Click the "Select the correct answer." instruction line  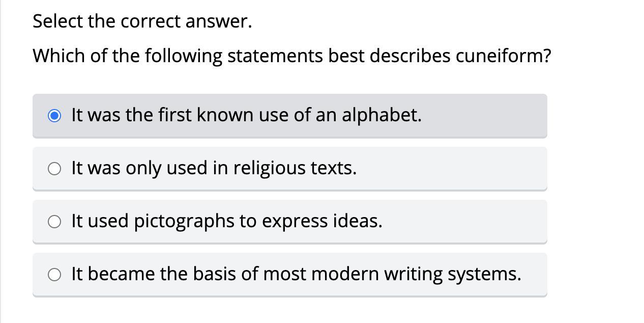click(142, 21)
